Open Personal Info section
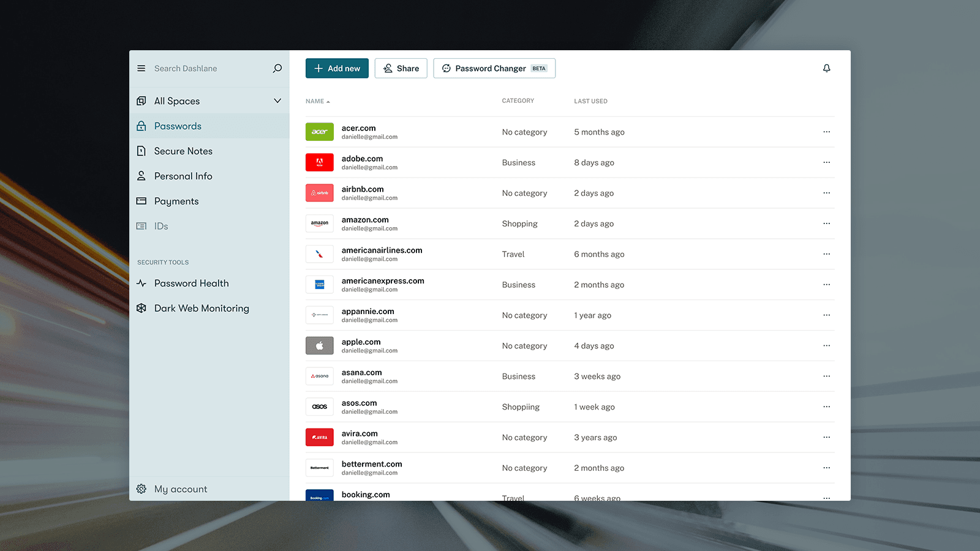 click(x=209, y=176)
